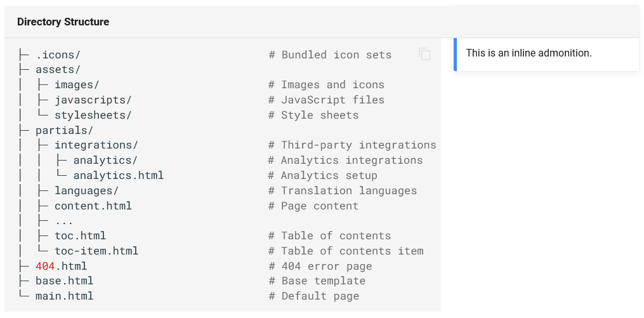The image size is (644, 318).
Task: Click the base.html file entry
Action: [65, 281]
